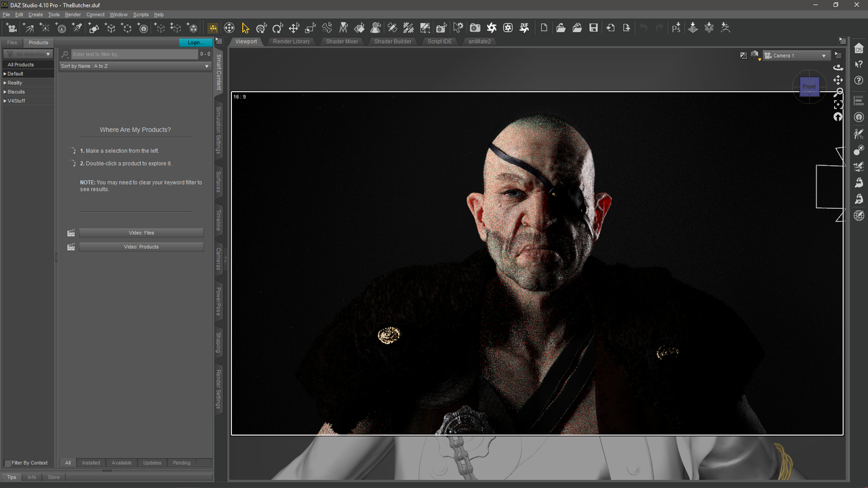Open the Camera 1 view dropdown
This screenshot has height=488, width=868.
[x=795, y=56]
